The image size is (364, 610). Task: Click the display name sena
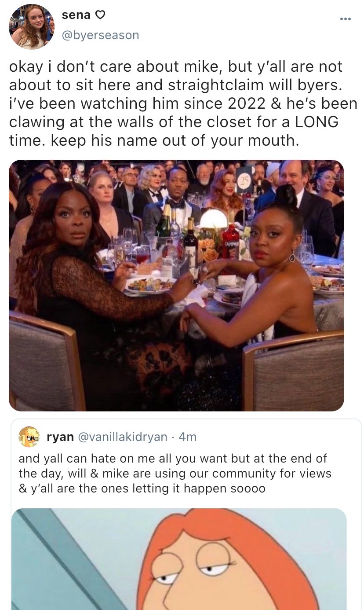(x=76, y=15)
